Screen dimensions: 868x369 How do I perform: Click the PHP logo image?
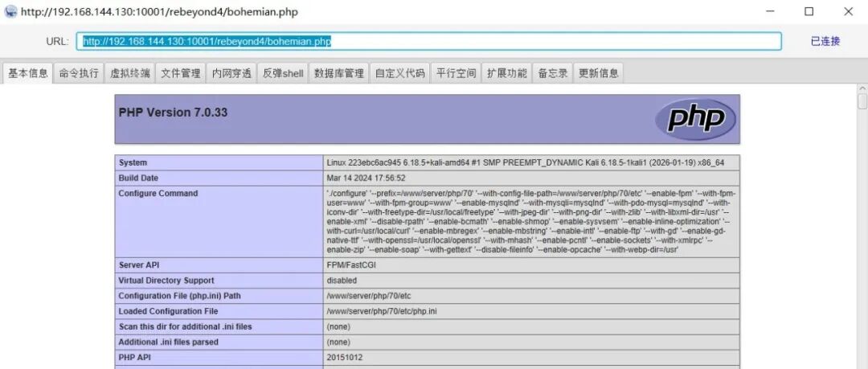(x=695, y=119)
